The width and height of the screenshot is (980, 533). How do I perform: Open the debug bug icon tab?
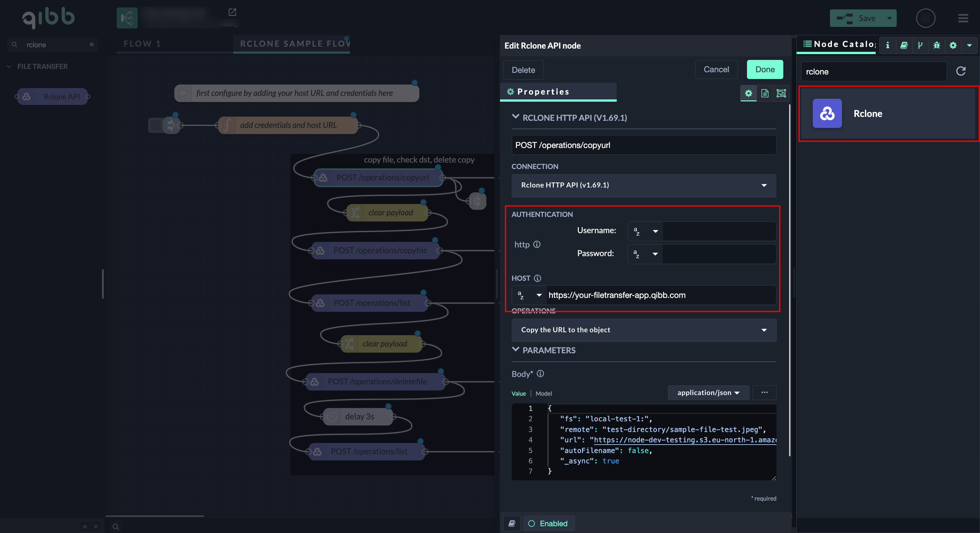937,45
